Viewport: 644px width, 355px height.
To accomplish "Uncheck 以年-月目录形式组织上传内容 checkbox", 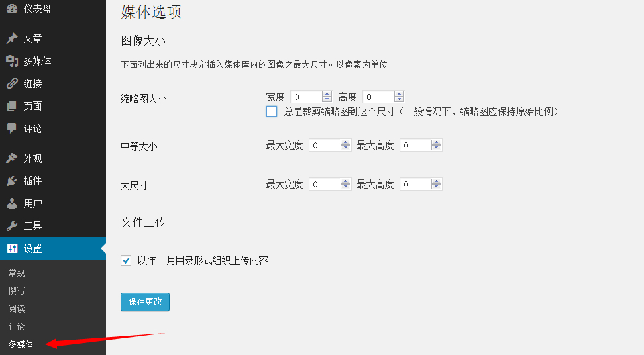I will coord(126,260).
